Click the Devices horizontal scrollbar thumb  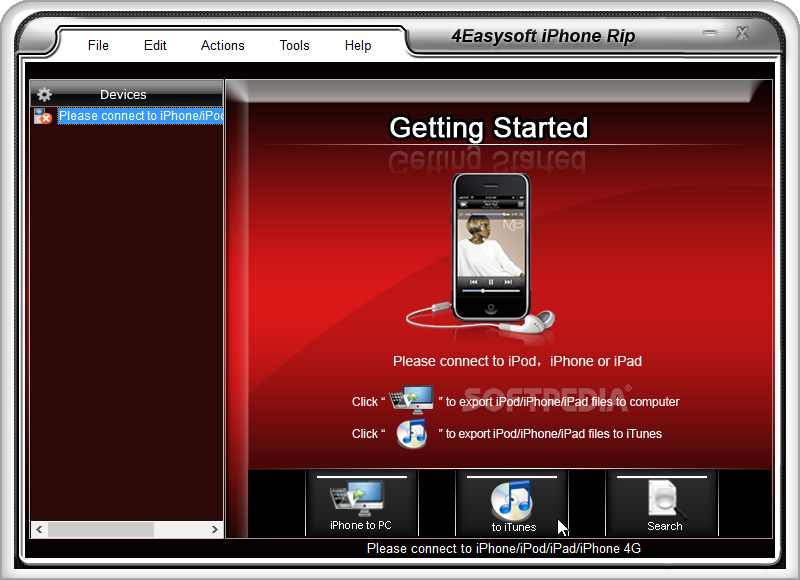tap(101, 529)
